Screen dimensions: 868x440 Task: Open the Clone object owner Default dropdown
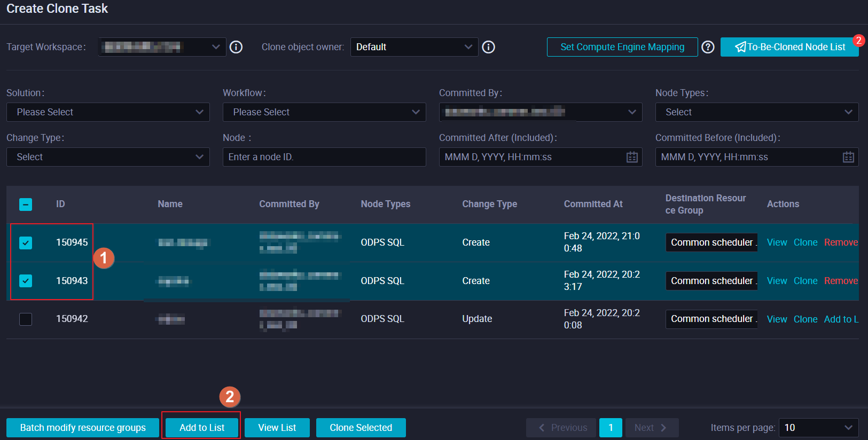coord(415,47)
